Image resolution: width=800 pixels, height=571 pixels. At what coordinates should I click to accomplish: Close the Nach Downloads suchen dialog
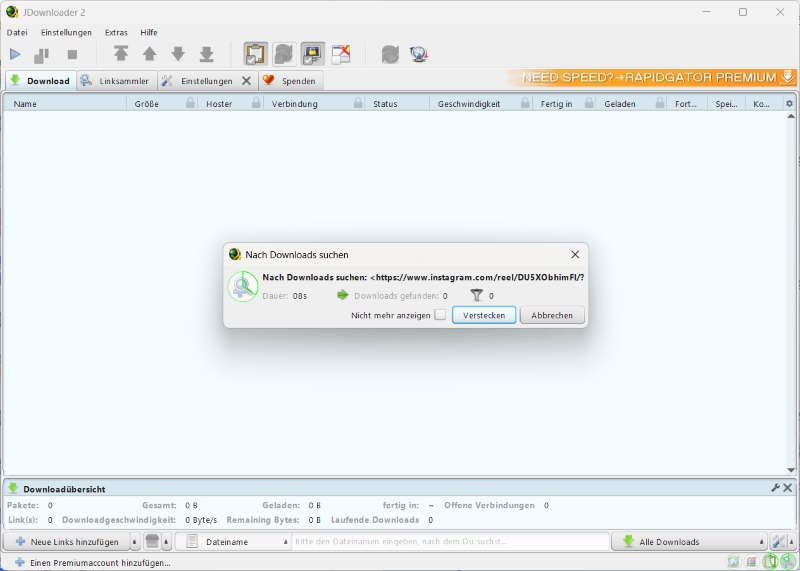coord(575,255)
